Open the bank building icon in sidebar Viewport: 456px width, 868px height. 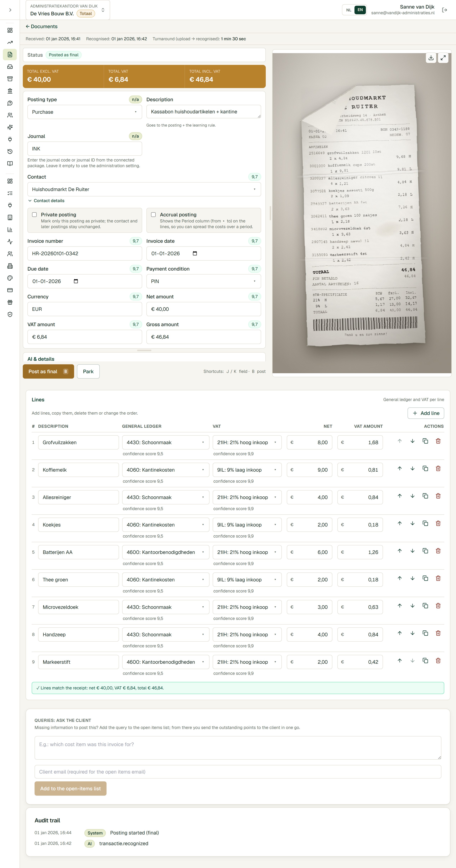(x=10, y=91)
